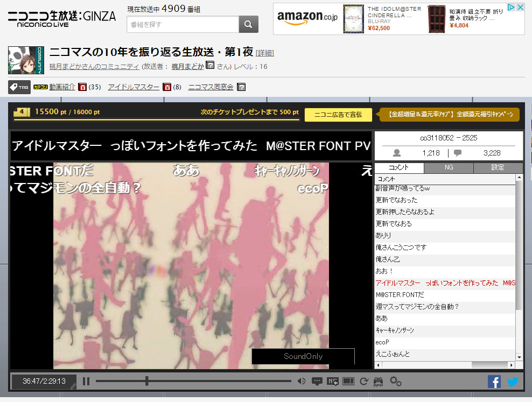
Task: Select comment 更新でなおった
Action: pyautogui.click(x=445, y=200)
